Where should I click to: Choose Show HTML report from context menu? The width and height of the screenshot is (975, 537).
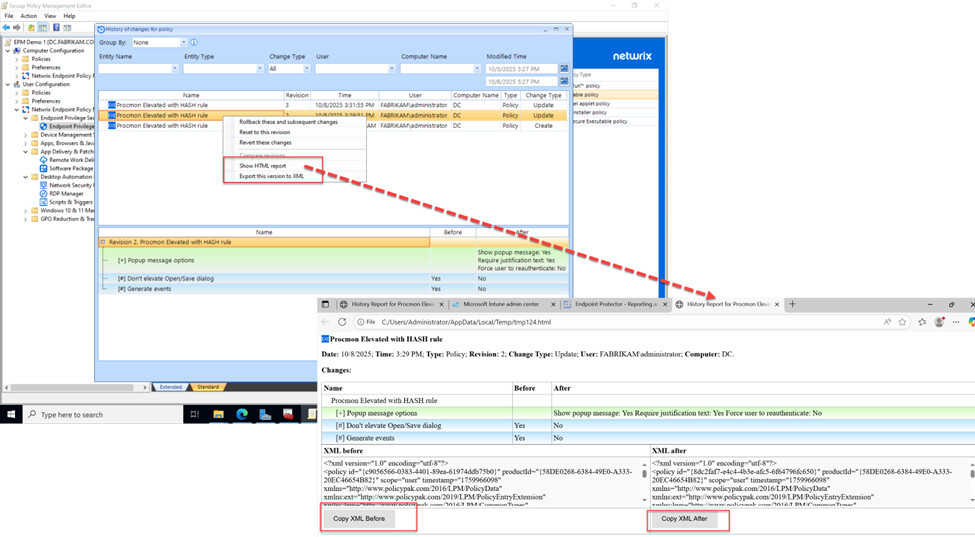coord(262,166)
